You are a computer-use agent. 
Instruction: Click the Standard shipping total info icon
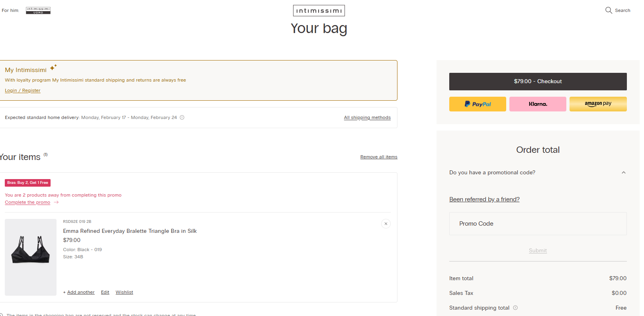[515, 308]
